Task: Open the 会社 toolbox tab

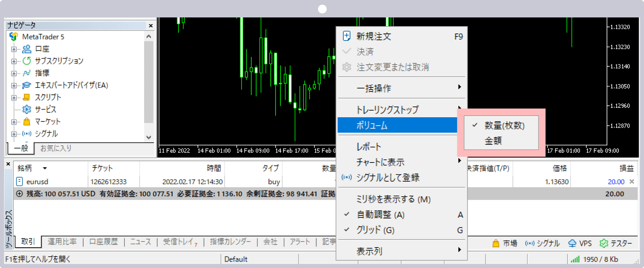Action: [270, 242]
